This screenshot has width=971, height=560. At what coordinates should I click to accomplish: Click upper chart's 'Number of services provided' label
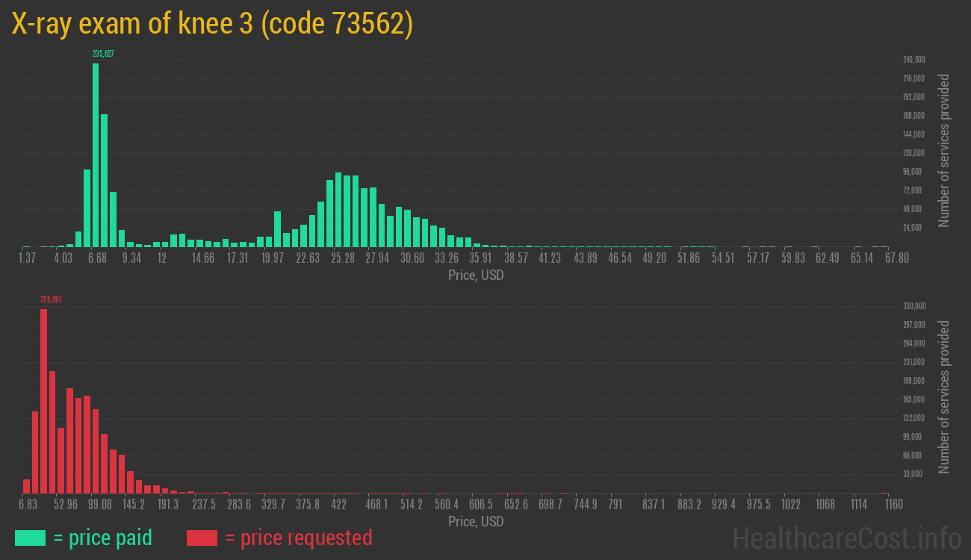point(944,150)
